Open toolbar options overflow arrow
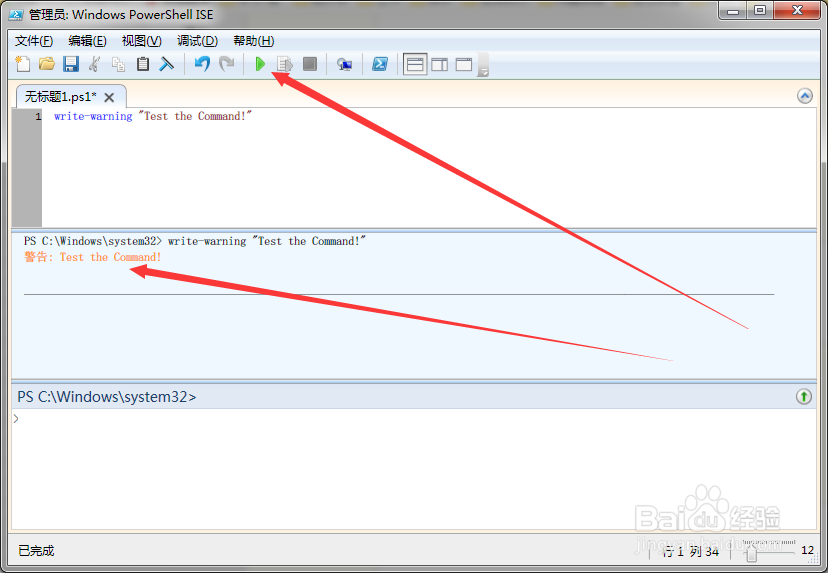Image resolution: width=828 pixels, height=573 pixels. coord(483,65)
